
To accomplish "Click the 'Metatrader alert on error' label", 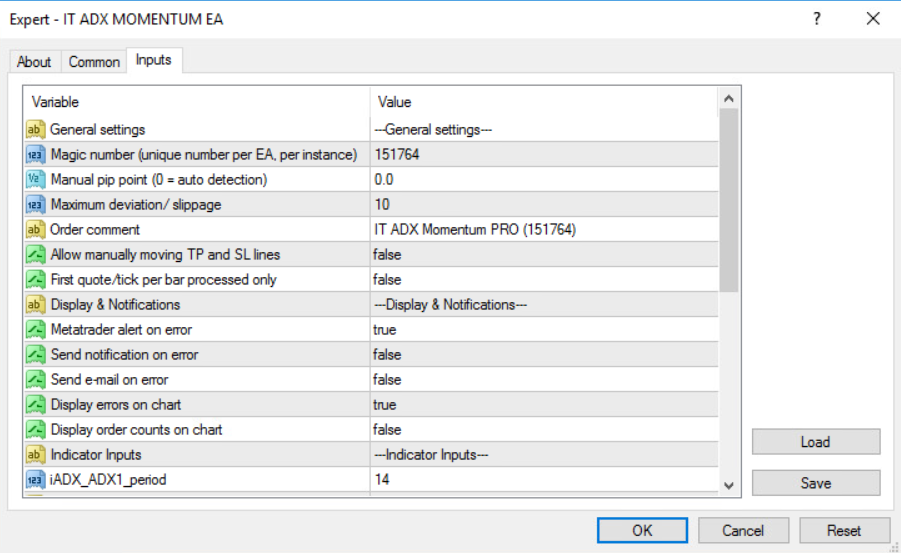I will [x=121, y=329].
